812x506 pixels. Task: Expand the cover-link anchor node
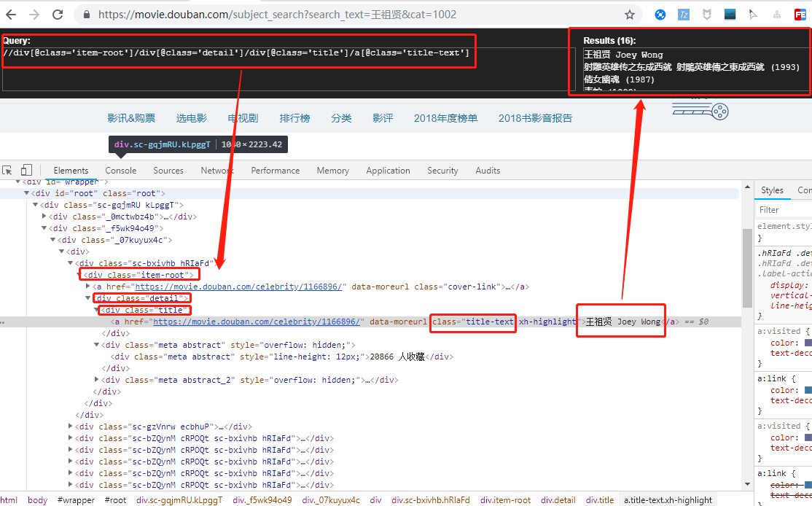[x=87, y=287]
